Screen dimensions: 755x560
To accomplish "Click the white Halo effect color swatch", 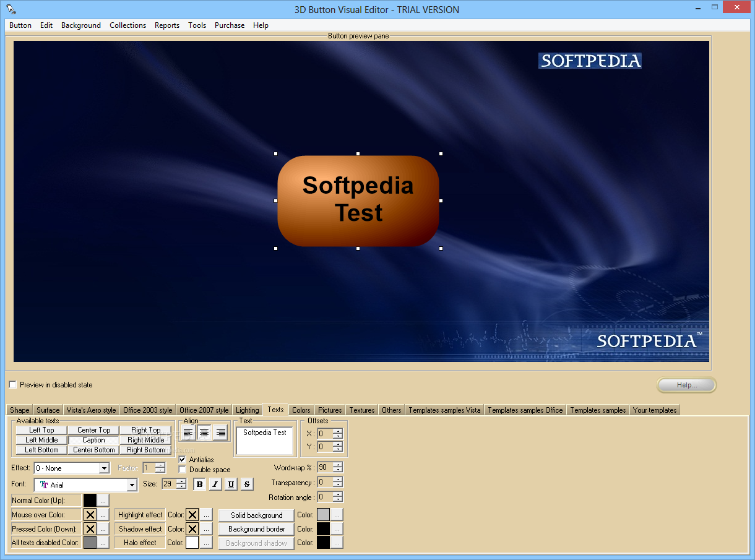I will tap(192, 543).
